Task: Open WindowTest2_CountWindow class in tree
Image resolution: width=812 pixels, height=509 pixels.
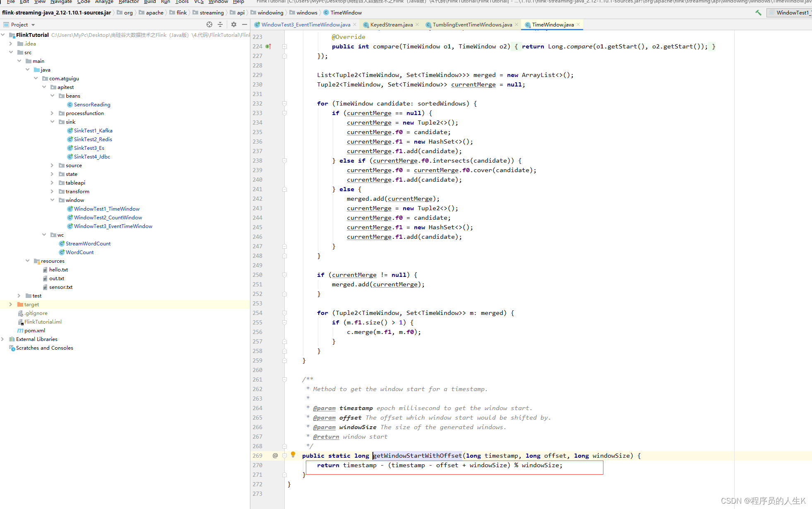Action: pyautogui.click(x=108, y=218)
